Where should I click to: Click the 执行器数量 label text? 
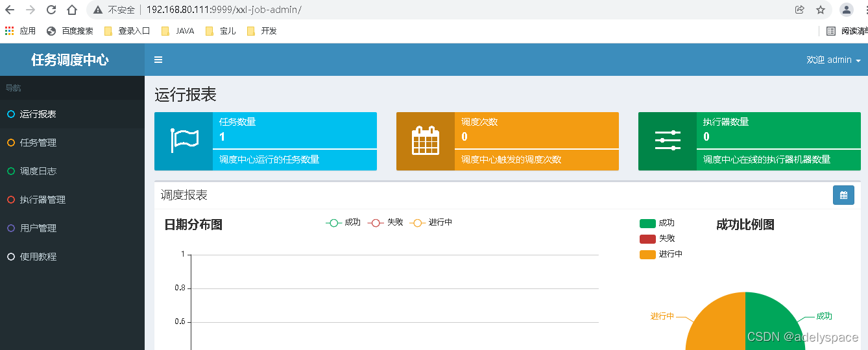(x=726, y=122)
